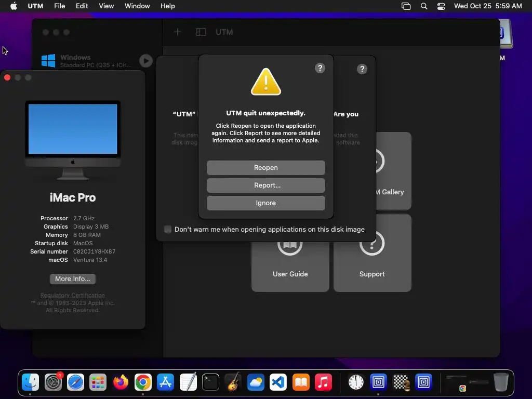Click the 2.7 GHz processor value
The width and height of the screenshot is (532, 399).
(x=84, y=218)
